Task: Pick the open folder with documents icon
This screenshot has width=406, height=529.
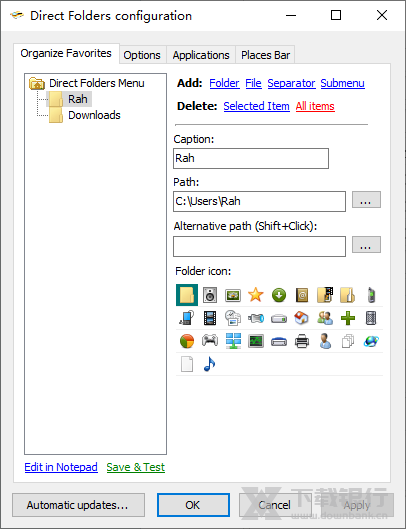Action: (x=348, y=295)
